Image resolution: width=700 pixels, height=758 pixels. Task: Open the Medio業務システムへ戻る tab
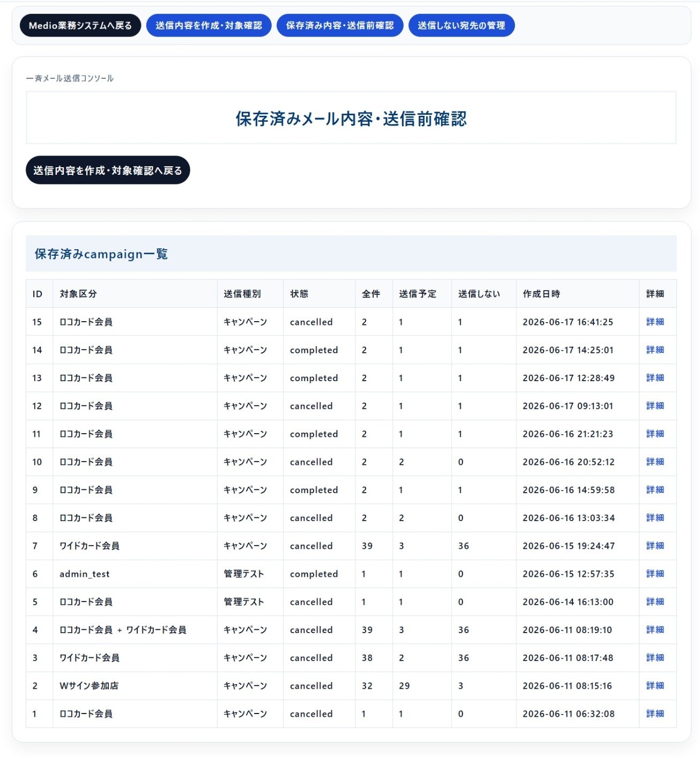80,26
